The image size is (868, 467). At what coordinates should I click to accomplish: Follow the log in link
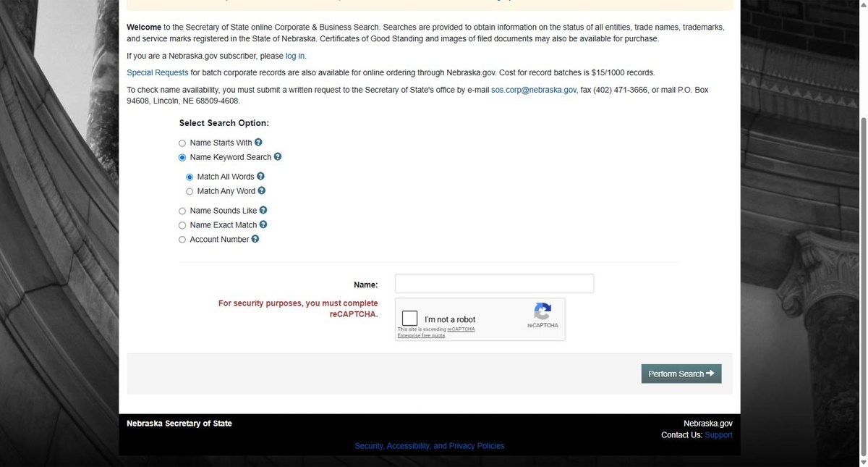pyautogui.click(x=295, y=56)
